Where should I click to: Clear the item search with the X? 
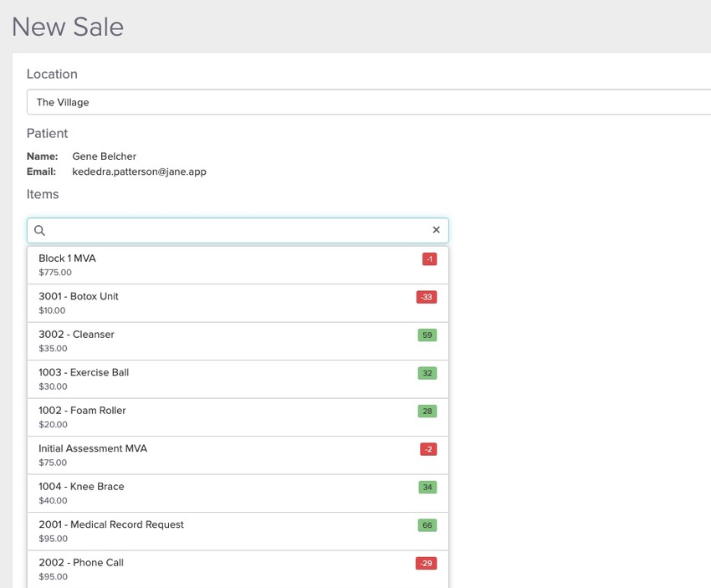[x=436, y=230]
